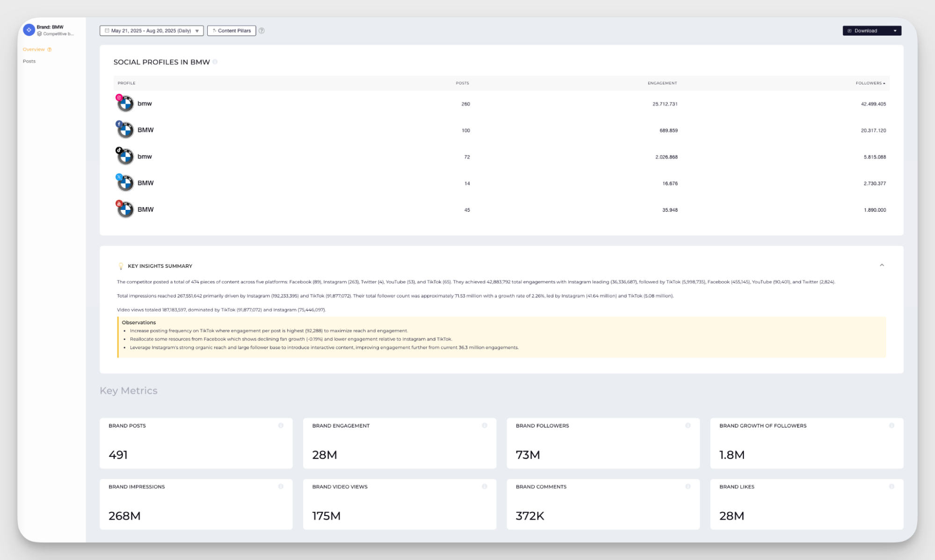This screenshot has height=560, width=935.
Task: Click info icon beside Social Profiles title
Action: pyautogui.click(x=215, y=62)
